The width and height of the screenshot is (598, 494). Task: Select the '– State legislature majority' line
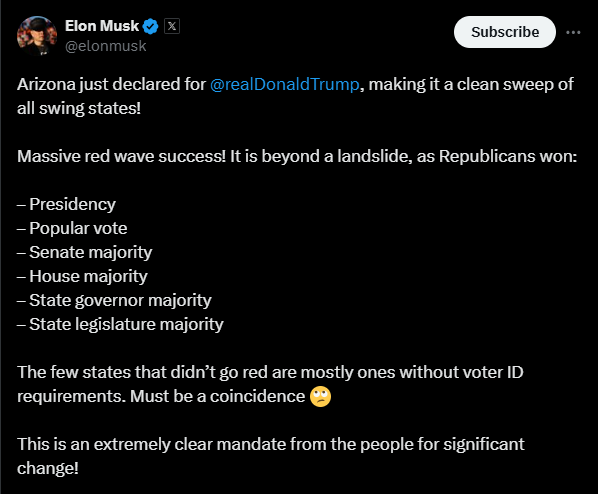tap(120, 325)
